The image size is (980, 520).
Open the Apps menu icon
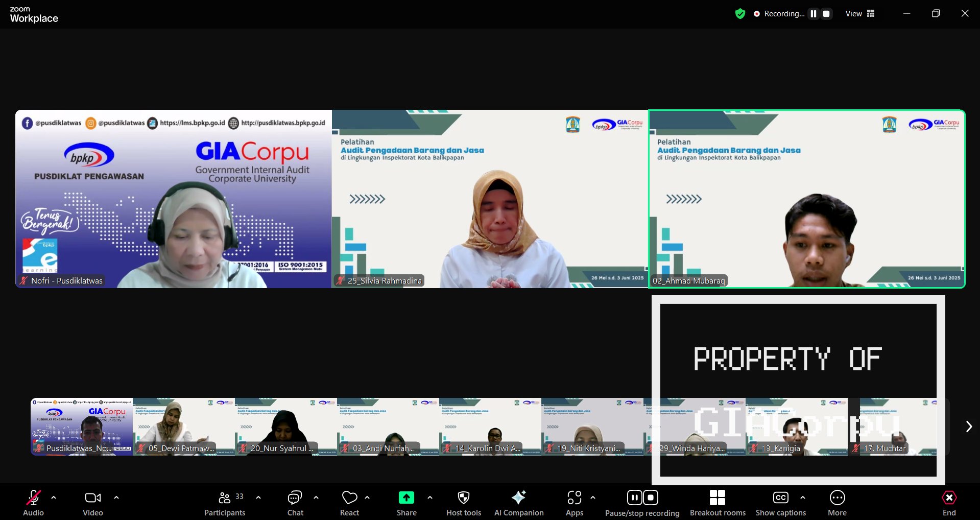(575, 503)
